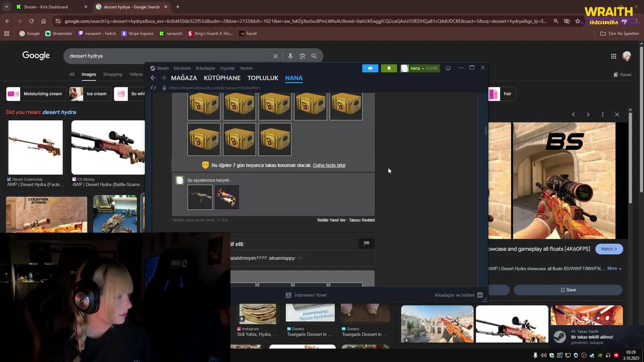Show next image in Google preview
The height and width of the screenshot is (362, 644).
click(x=588, y=115)
